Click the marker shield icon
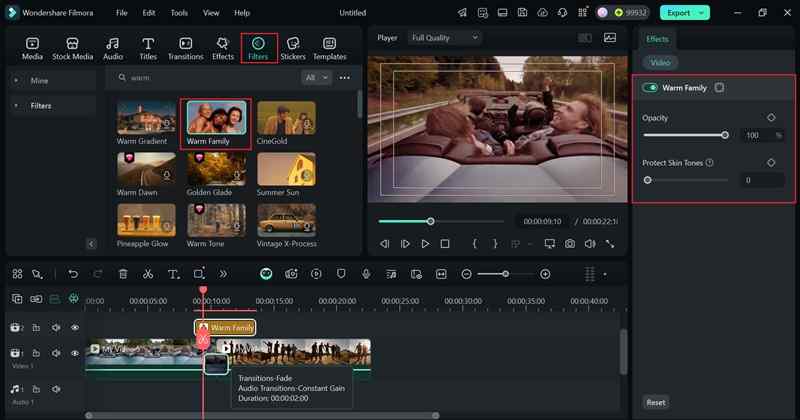This screenshot has height=420, width=800. pos(341,274)
